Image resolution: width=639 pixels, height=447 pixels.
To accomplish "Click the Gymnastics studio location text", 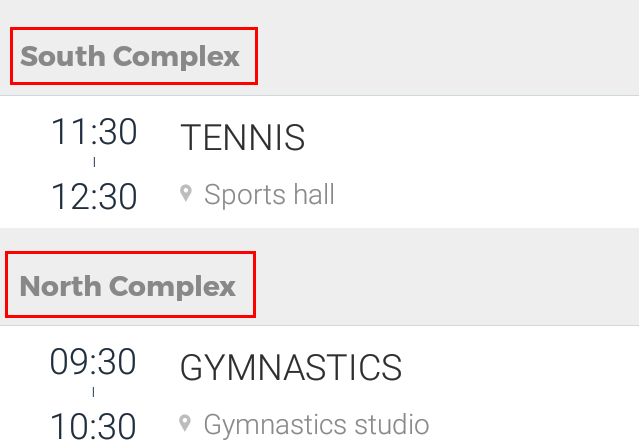I will pyautogui.click(x=316, y=425).
